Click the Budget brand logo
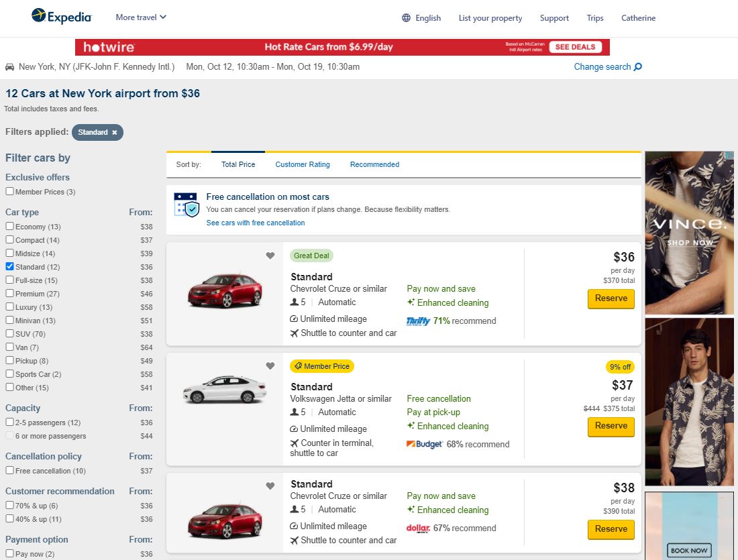Viewport: 738px width, 560px height. 425,444
